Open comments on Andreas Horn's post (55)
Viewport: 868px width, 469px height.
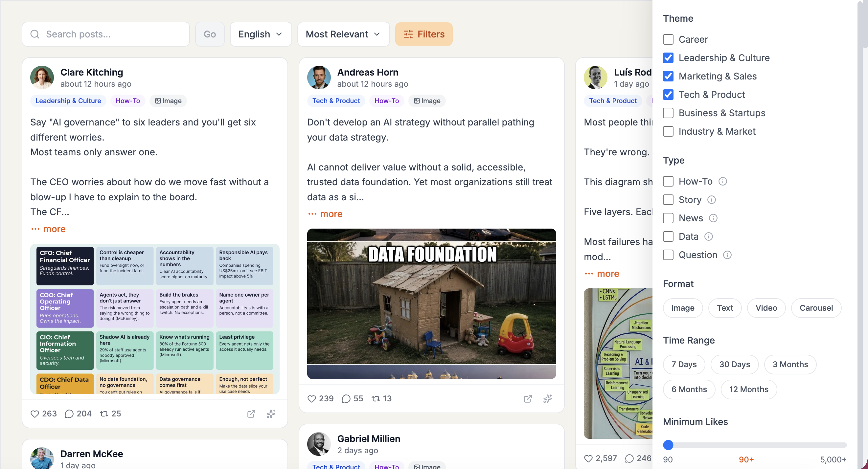tap(346, 399)
